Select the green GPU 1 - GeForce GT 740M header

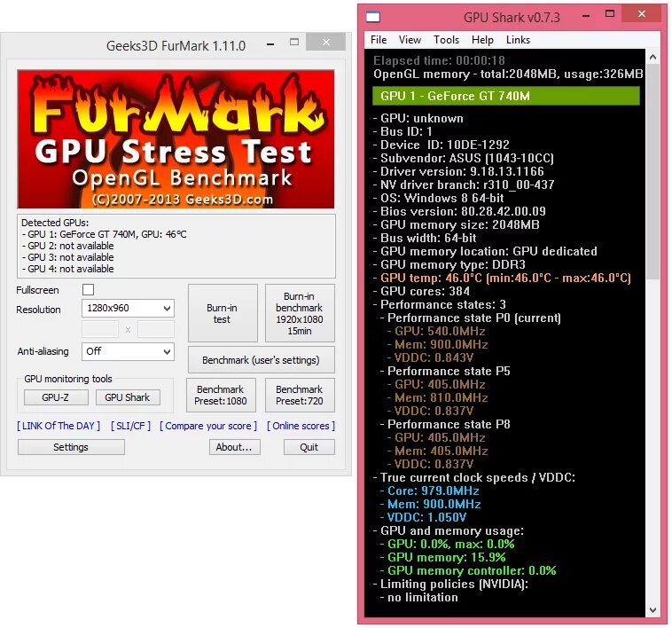click(x=505, y=96)
